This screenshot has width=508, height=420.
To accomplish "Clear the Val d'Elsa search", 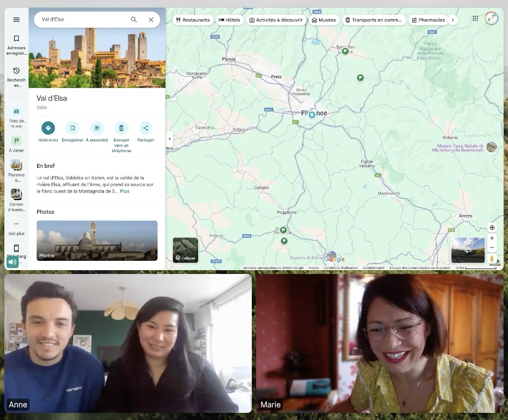I will click(x=151, y=20).
